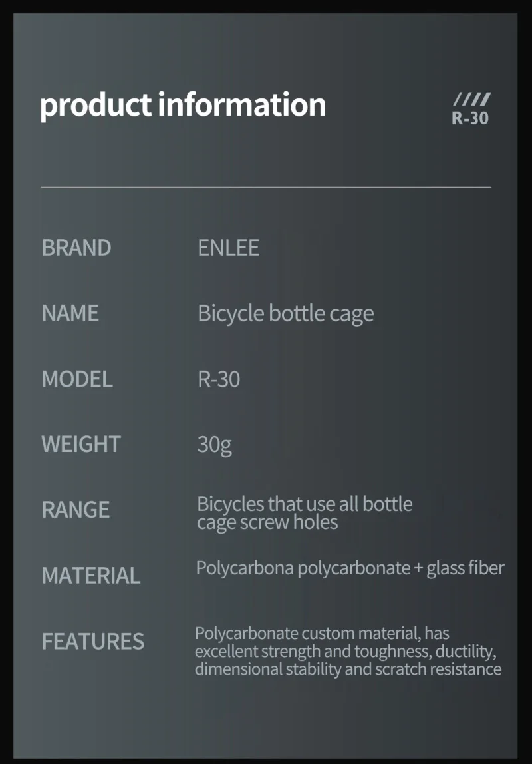Click the four slashes icon above R-30
Screen dimensions: 532x764
coord(472,100)
